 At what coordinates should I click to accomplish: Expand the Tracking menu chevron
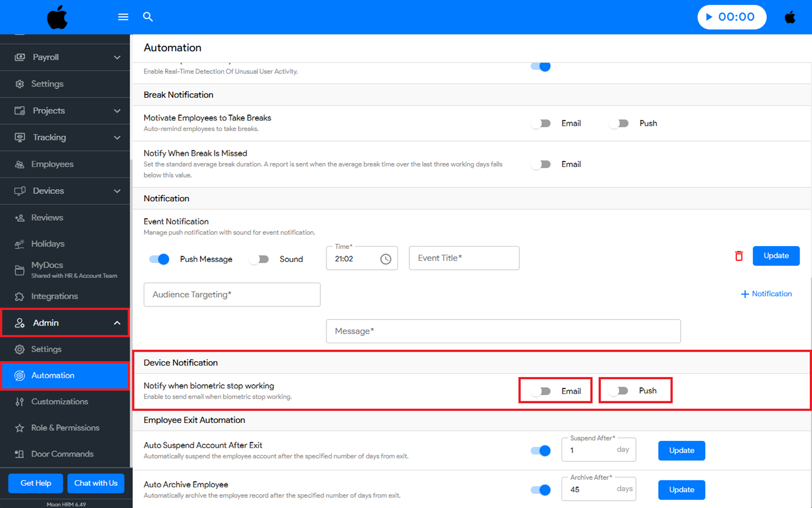tap(117, 137)
